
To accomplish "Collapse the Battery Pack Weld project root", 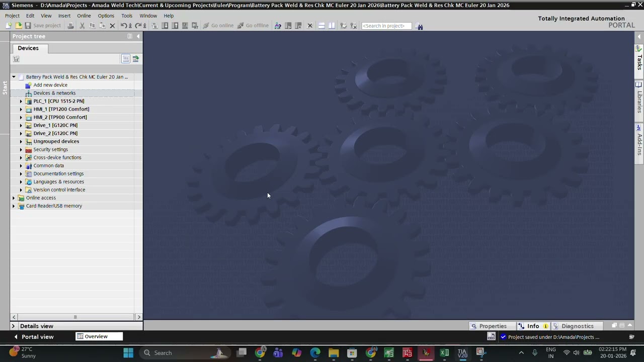I will point(14,77).
